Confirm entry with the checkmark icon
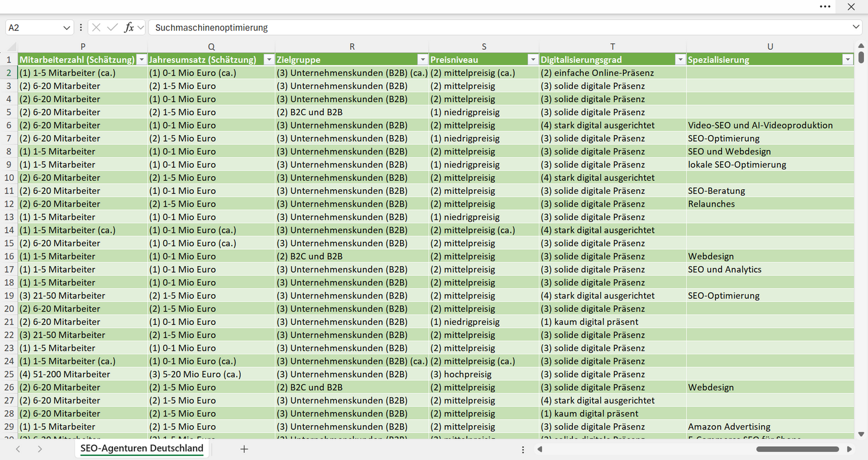 (112, 28)
